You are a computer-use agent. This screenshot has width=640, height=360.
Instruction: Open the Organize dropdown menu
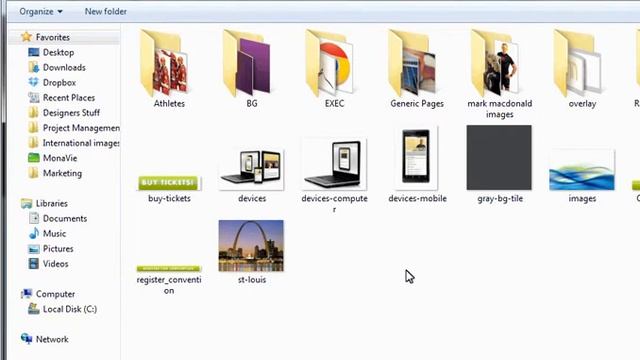[x=41, y=11]
